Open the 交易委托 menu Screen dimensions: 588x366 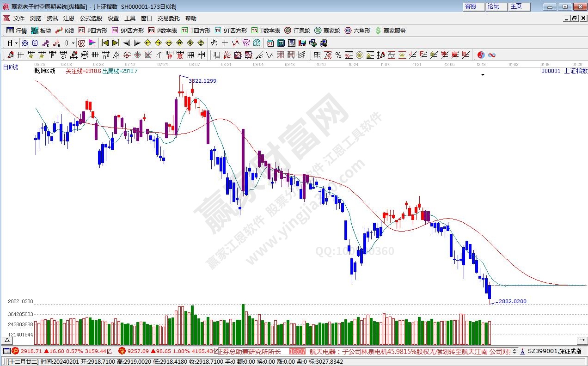(169, 18)
